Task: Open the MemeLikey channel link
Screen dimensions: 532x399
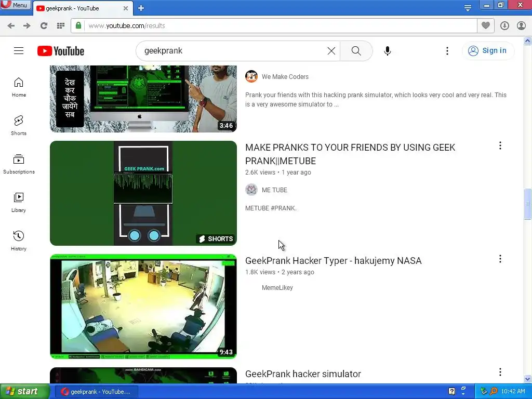Action: [277, 288]
